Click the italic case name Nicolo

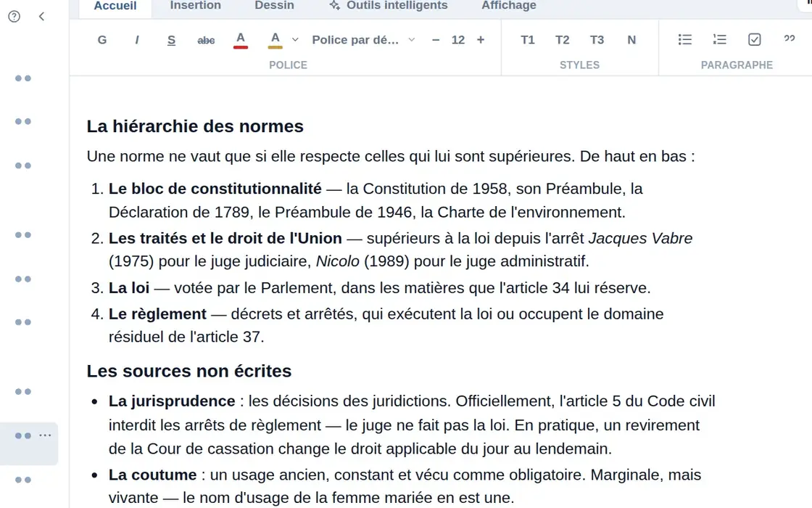pos(338,261)
